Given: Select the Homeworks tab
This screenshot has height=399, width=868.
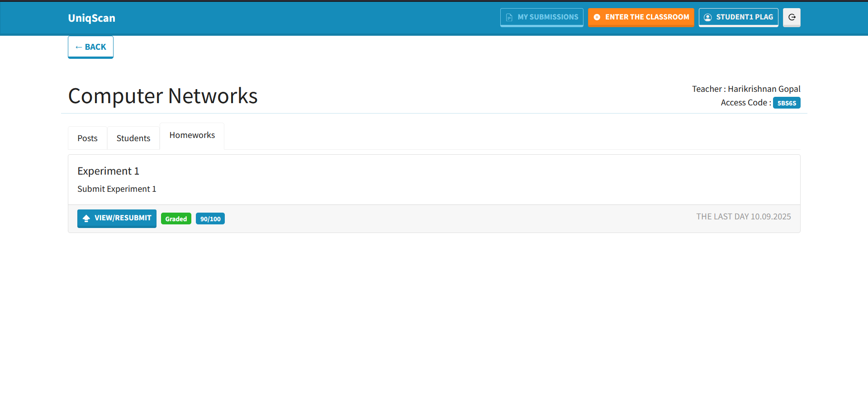Looking at the screenshot, I should coord(192,135).
